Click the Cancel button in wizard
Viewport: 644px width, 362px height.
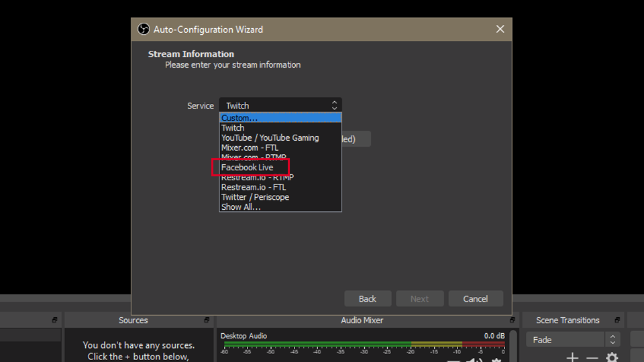click(x=476, y=299)
